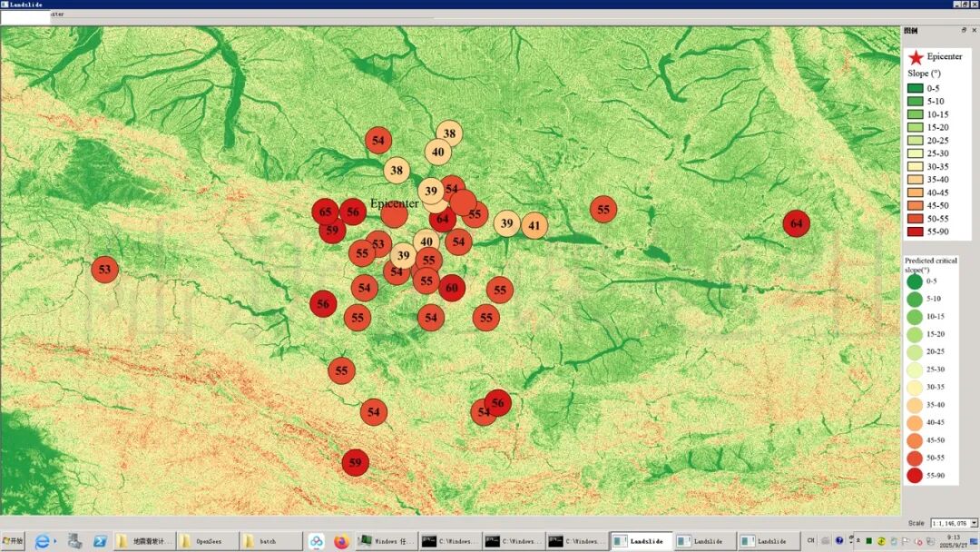
Task: Click the blue help icon in system tray
Action: pos(839,541)
